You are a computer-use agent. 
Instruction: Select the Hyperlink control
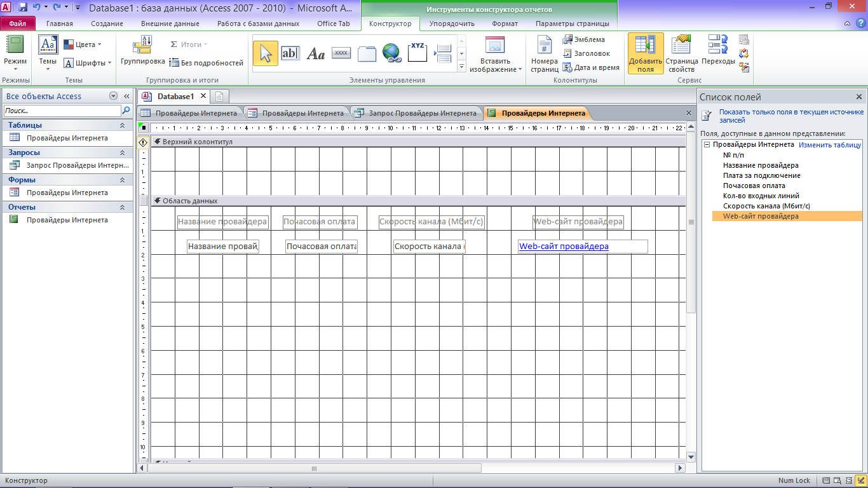(392, 53)
